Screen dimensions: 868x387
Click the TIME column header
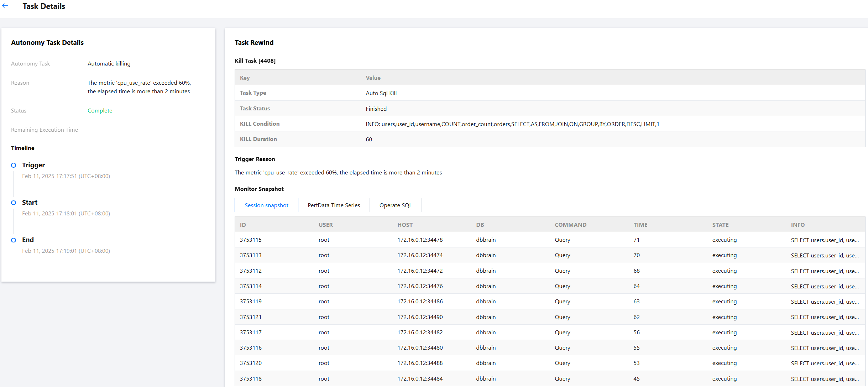640,225
